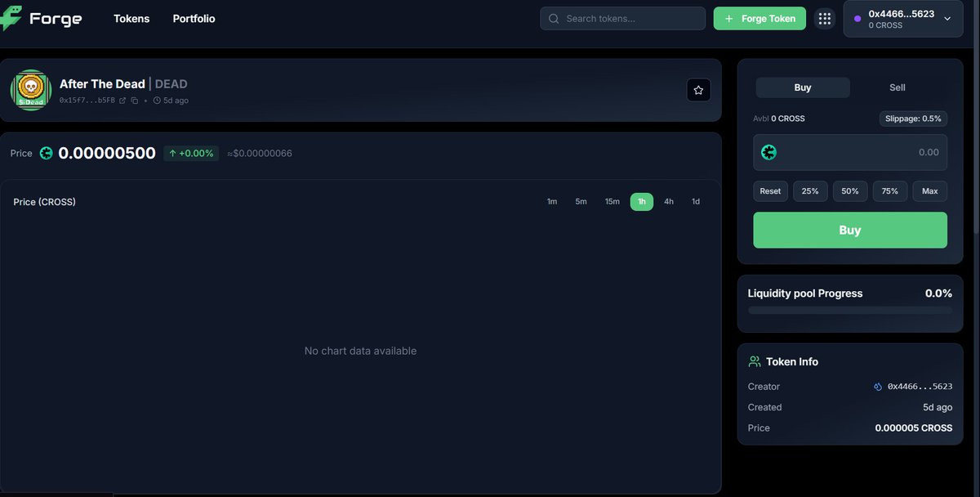The width and height of the screenshot is (980, 497).
Task: Reset the buy amount
Action: (x=771, y=191)
